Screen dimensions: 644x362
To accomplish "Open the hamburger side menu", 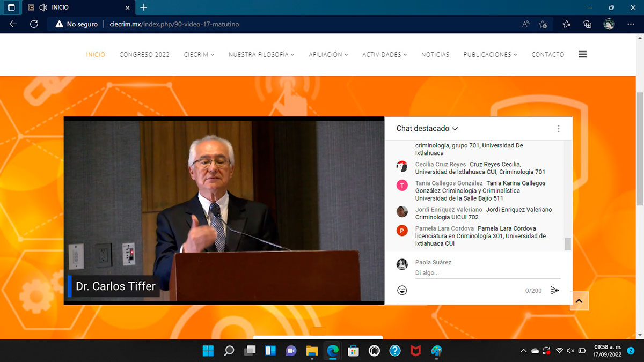I will (x=583, y=54).
